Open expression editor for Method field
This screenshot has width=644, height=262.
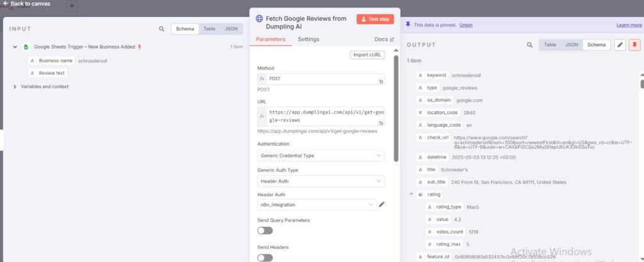point(381,82)
